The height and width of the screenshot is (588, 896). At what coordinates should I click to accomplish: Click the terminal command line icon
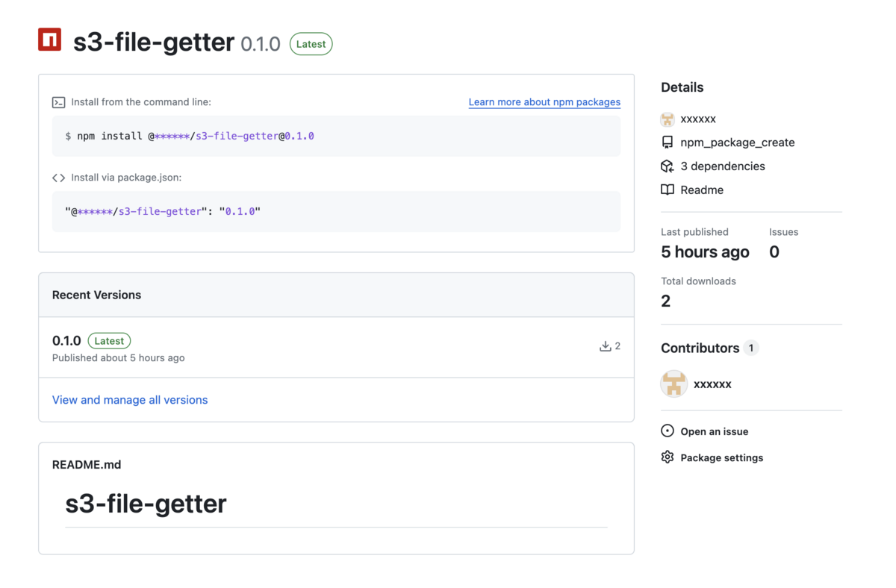pos(58,102)
